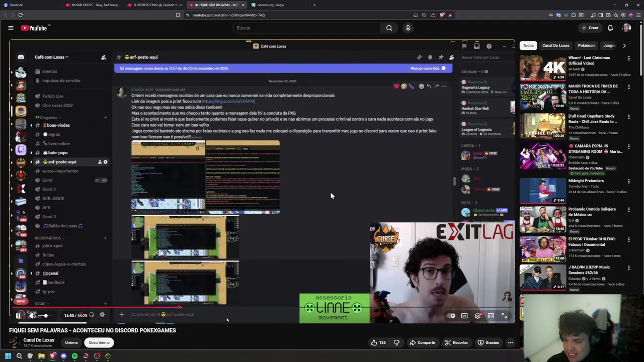The width and height of the screenshot is (644, 362).
Task: Like the video with 126 likes
Action: (378, 343)
